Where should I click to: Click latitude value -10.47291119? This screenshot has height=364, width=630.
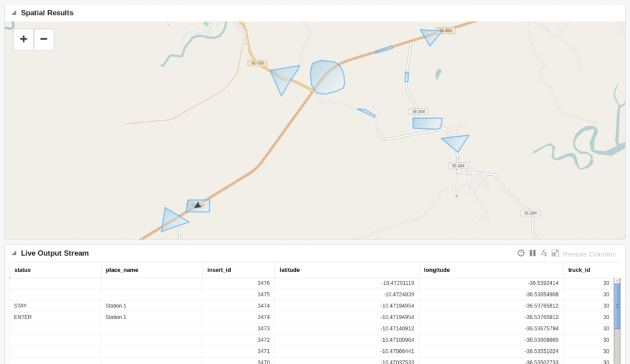[x=398, y=283]
